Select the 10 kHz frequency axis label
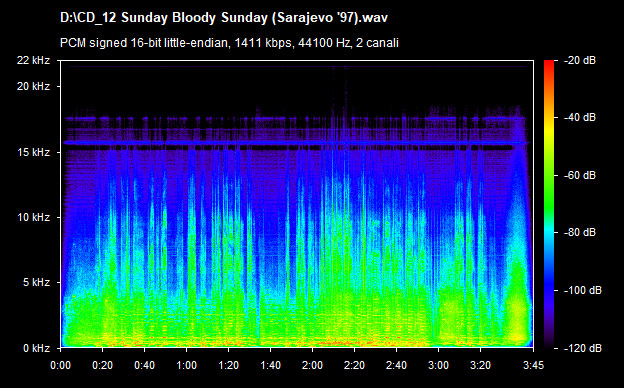The height and width of the screenshot is (388, 624). 33,217
